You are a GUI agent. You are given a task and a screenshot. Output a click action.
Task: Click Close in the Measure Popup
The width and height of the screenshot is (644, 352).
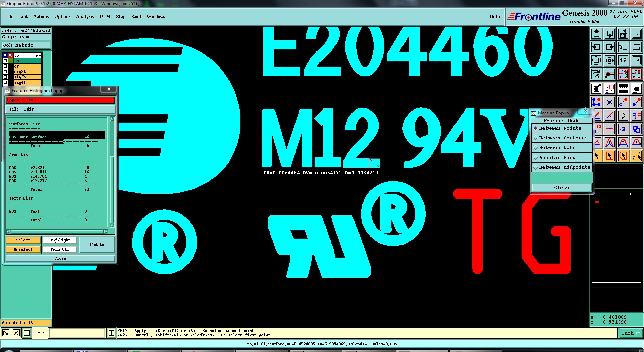(x=561, y=187)
